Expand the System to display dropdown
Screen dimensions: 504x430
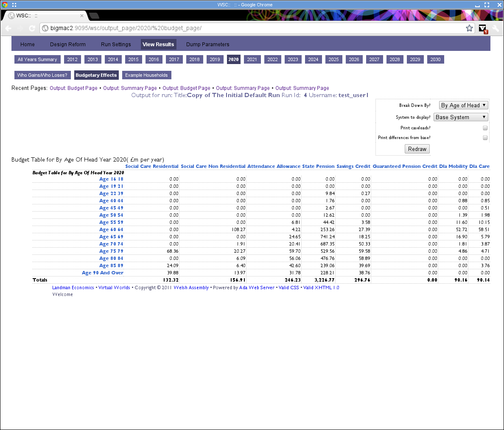[x=460, y=117]
